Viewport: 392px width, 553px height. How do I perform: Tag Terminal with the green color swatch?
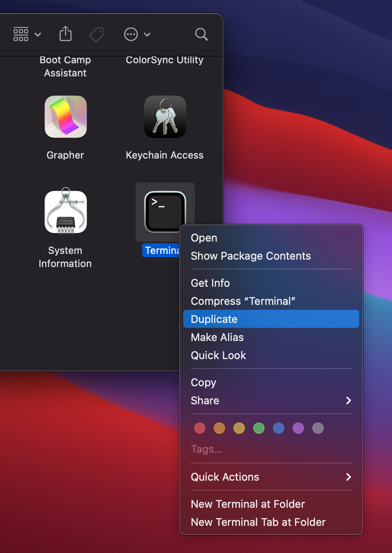pyautogui.click(x=258, y=428)
